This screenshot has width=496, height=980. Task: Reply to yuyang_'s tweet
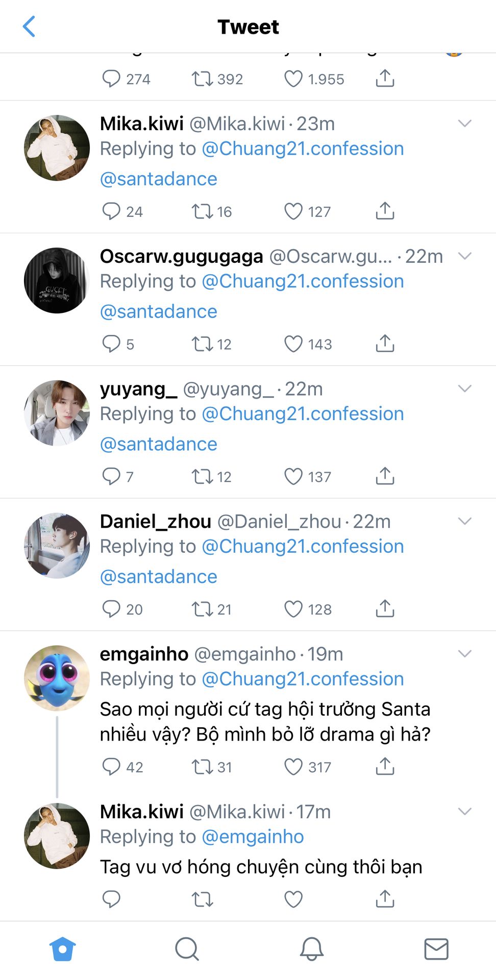click(111, 476)
